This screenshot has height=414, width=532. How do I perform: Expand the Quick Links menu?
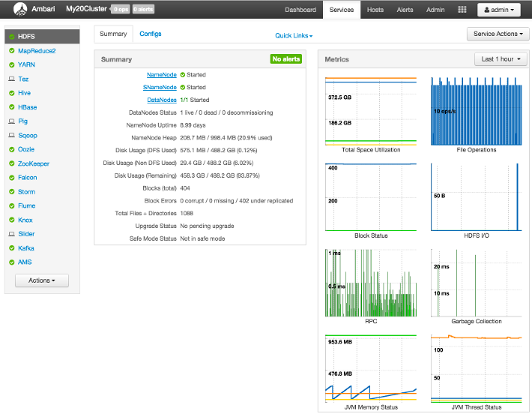pyautogui.click(x=294, y=35)
